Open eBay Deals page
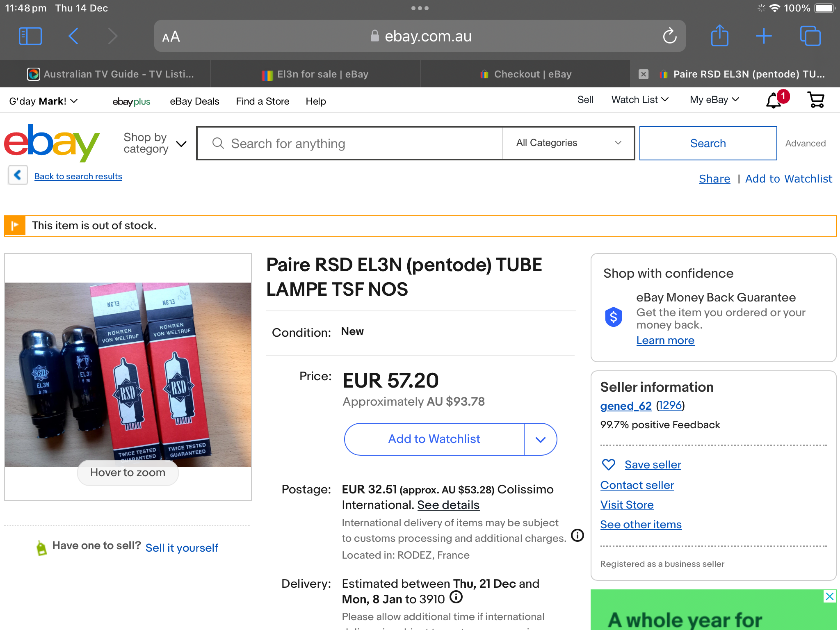The width and height of the screenshot is (840, 630). 194,101
